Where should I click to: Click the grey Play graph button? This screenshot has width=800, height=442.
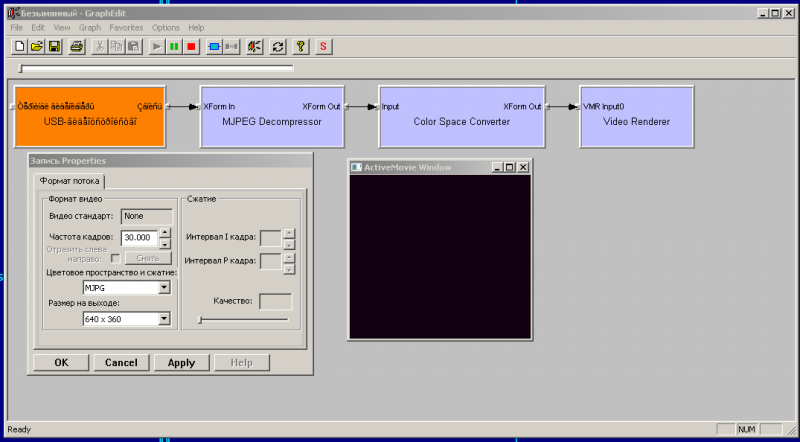click(x=157, y=47)
